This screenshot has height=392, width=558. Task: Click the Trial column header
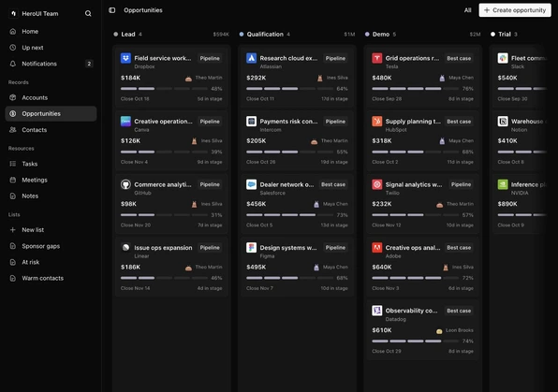pos(504,35)
